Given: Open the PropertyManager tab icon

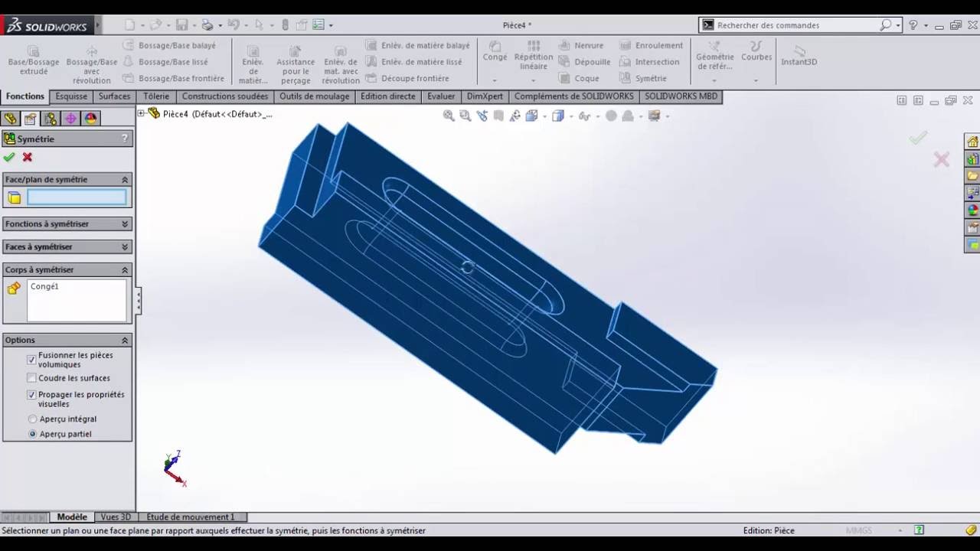Looking at the screenshot, I should pos(30,119).
